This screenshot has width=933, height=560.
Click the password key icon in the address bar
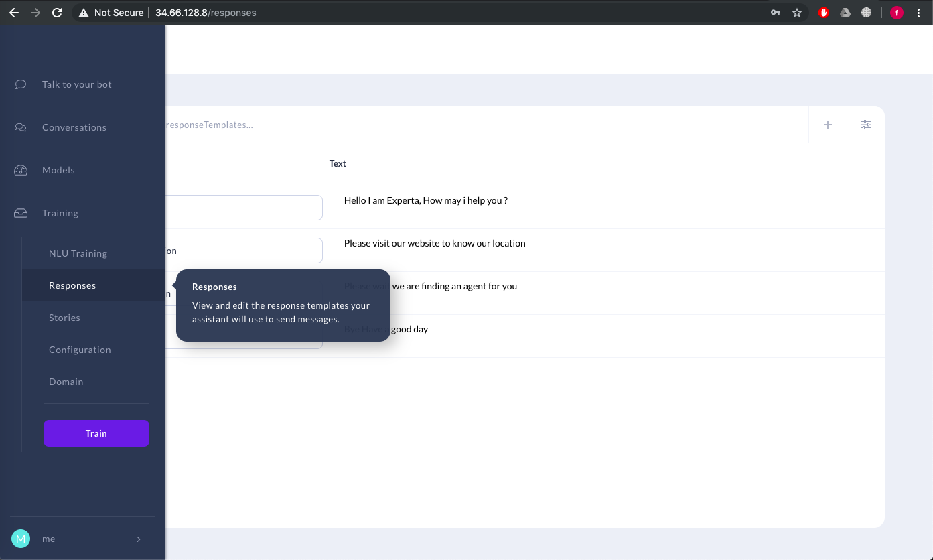775,12
